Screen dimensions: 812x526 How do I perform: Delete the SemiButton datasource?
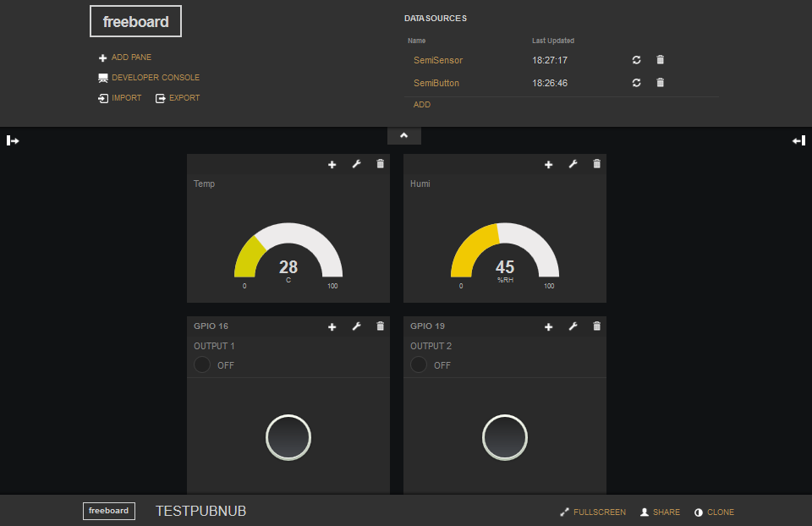pyautogui.click(x=661, y=83)
